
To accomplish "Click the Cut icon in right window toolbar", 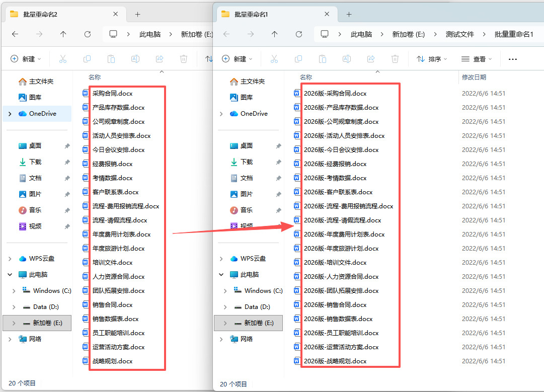I will click(274, 59).
